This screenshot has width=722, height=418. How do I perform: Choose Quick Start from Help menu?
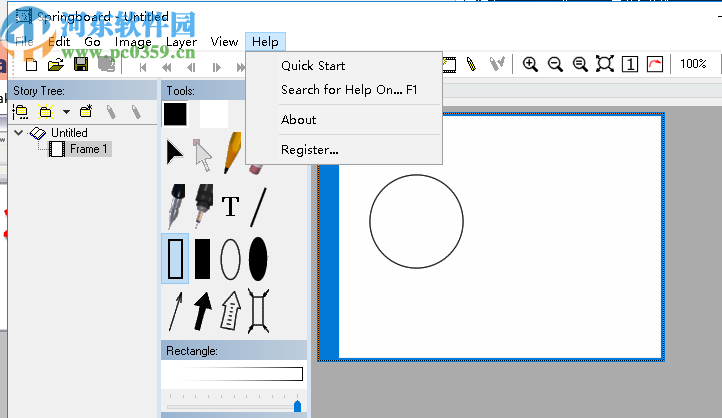pyautogui.click(x=313, y=66)
